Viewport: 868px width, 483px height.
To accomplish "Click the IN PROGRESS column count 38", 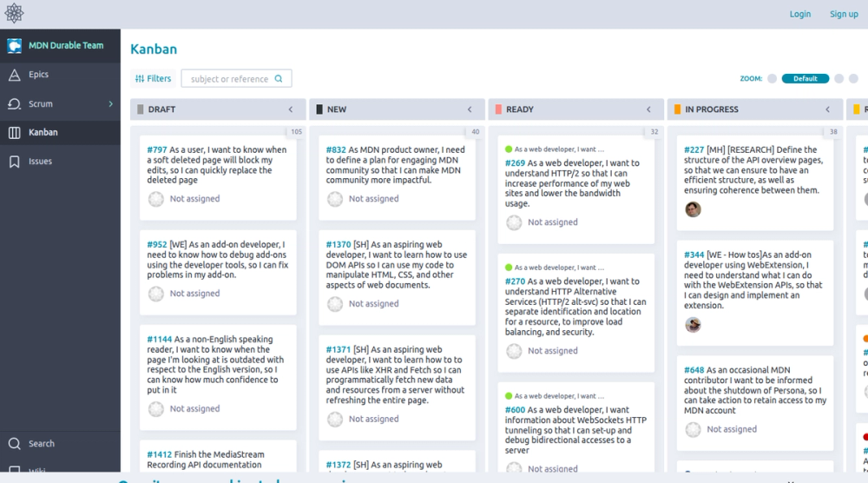I will tap(833, 132).
